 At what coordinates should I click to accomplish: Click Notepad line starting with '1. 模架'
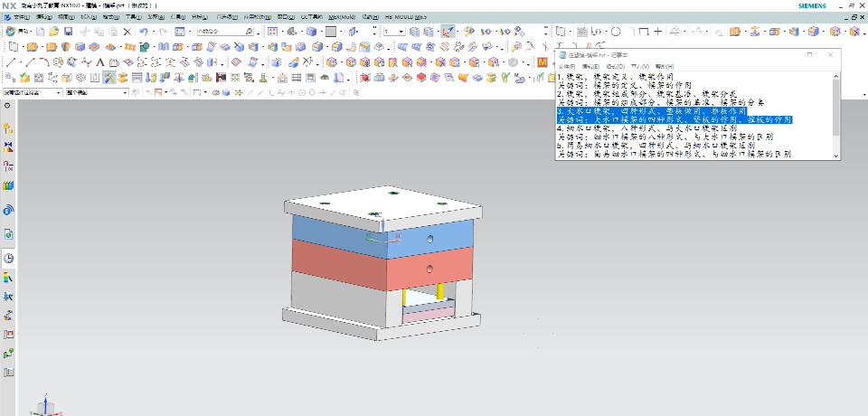(616, 77)
